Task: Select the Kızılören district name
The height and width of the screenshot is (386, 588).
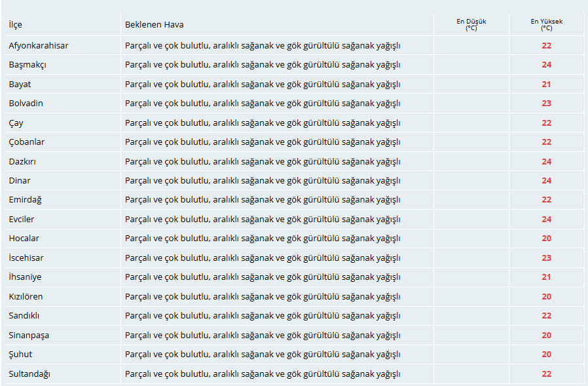Action: pos(26,297)
